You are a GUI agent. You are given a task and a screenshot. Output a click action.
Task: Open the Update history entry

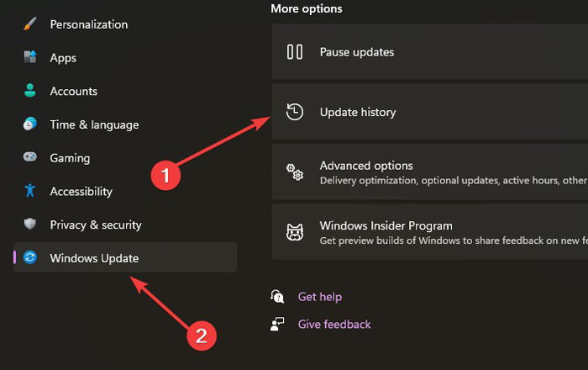click(x=430, y=112)
